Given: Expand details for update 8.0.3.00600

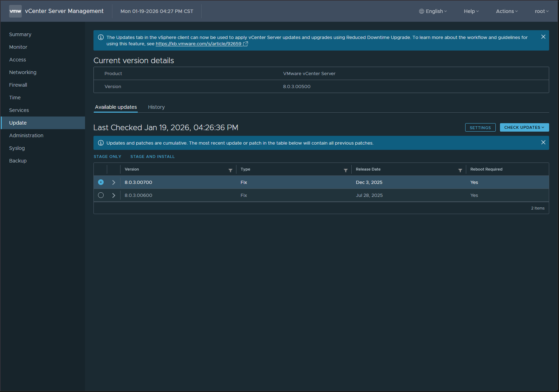Looking at the screenshot, I should click(113, 195).
